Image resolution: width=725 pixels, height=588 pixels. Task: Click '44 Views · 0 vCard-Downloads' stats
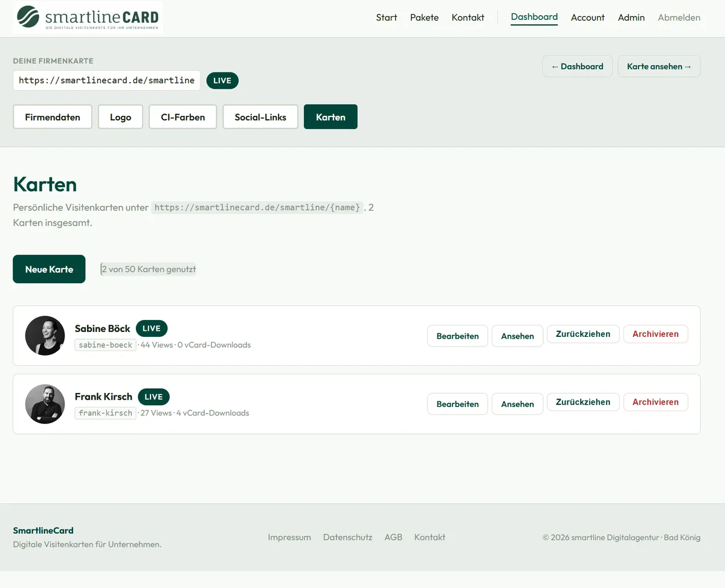click(195, 345)
